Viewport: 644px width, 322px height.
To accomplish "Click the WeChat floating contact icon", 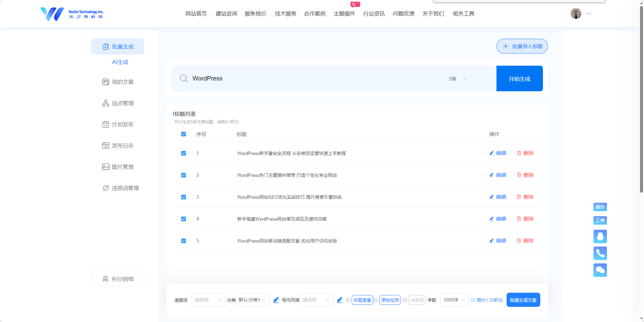I will click(600, 270).
